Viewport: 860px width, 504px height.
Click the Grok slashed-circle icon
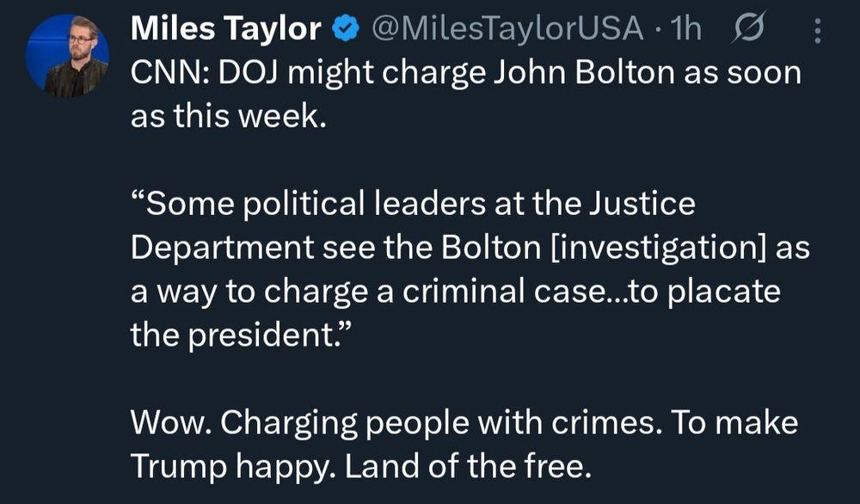pyautogui.click(x=747, y=28)
